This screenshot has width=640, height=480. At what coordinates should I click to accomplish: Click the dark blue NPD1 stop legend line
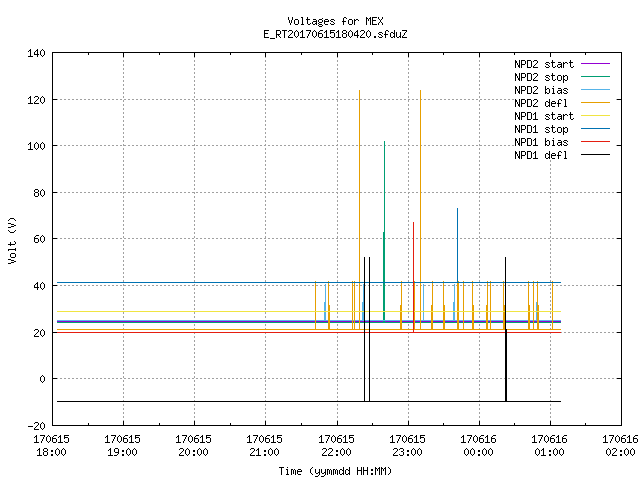(x=595, y=129)
